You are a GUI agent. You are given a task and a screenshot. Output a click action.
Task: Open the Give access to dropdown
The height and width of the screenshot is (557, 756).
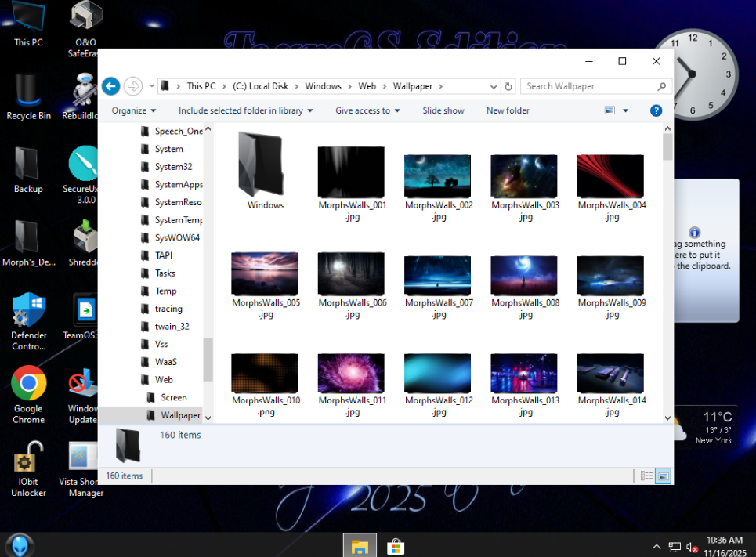367,110
